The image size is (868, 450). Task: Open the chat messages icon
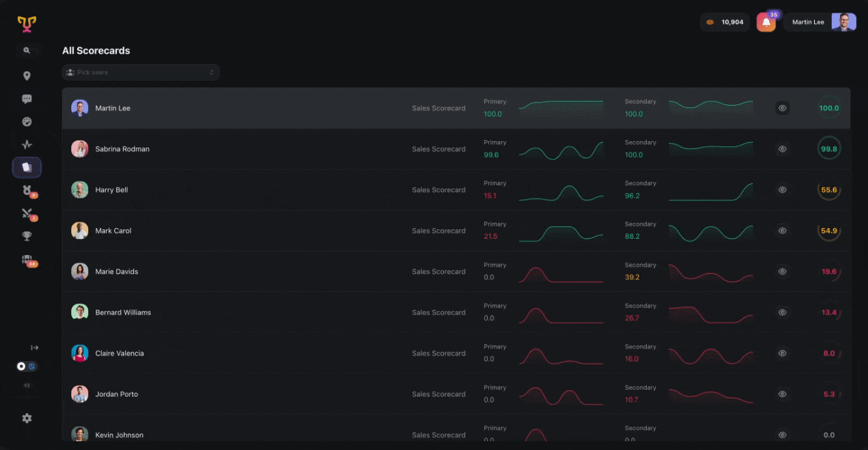27,99
